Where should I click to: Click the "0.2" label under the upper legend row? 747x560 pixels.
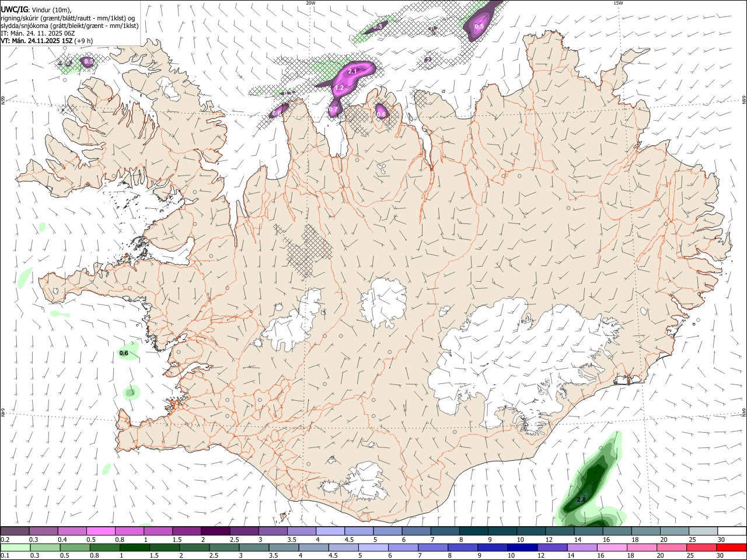pos(5,540)
